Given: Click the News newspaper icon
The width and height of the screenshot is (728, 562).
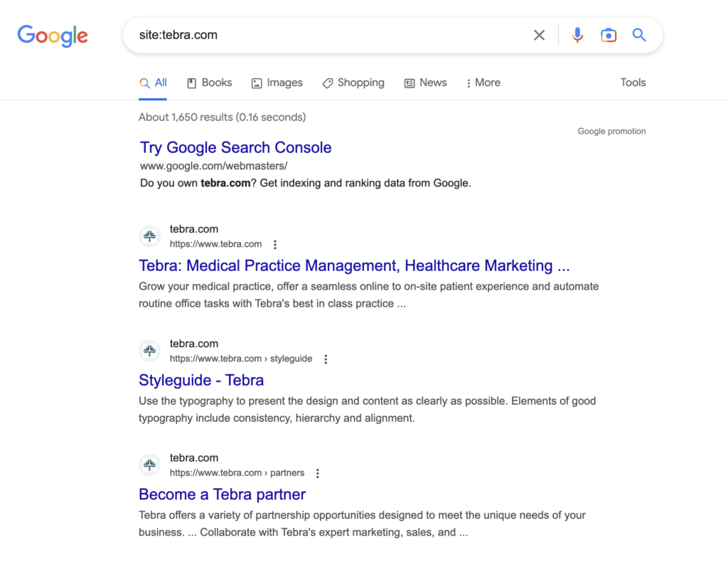Looking at the screenshot, I should (409, 83).
